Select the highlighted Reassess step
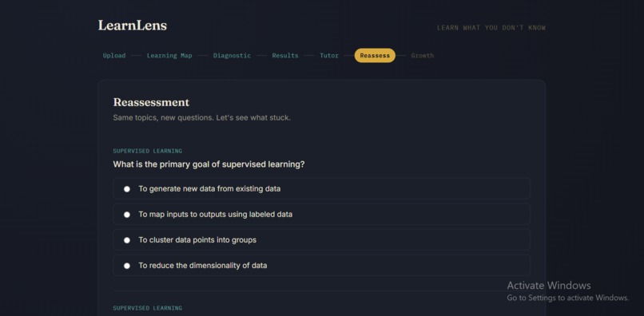The image size is (644, 316). [x=375, y=55]
